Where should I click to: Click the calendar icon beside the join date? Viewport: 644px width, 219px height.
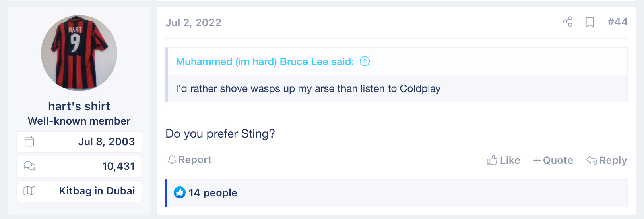[x=29, y=142]
